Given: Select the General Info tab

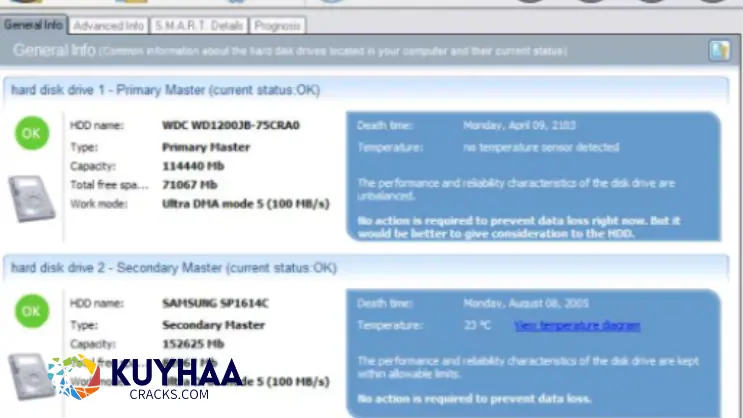Looking at the screenshot, I should [33, 25].
